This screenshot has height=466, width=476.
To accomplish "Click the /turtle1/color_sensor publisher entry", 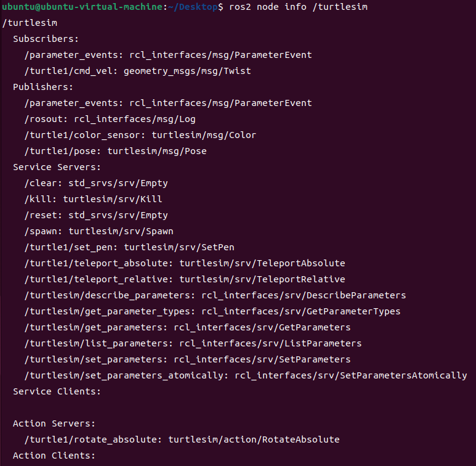I will (x=140, y=135).
